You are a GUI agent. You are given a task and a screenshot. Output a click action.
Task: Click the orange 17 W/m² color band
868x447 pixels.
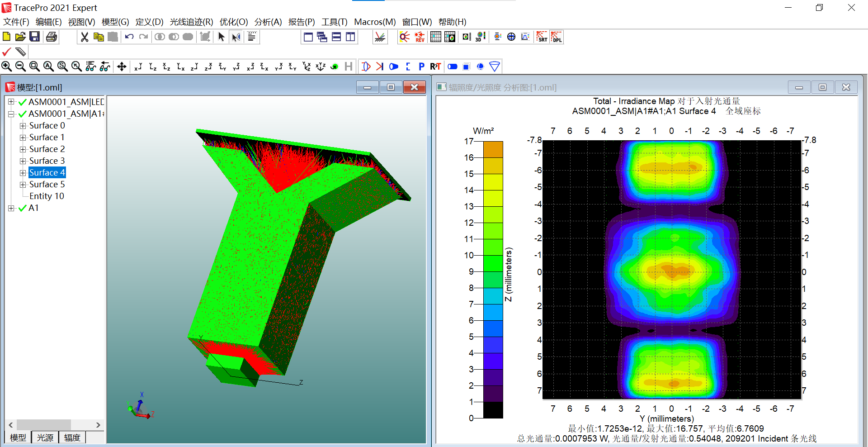point(493,149)
